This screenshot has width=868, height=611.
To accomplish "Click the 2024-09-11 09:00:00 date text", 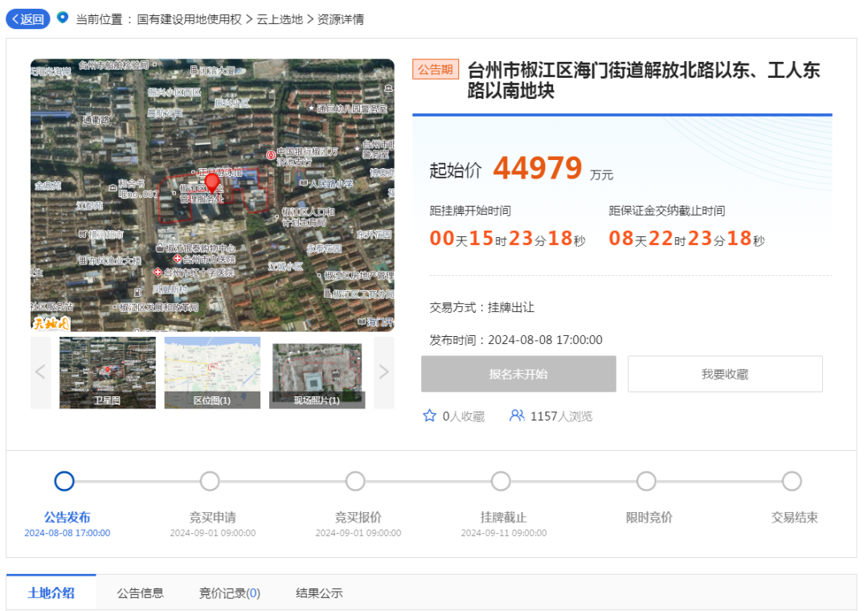I will point(504,533).
